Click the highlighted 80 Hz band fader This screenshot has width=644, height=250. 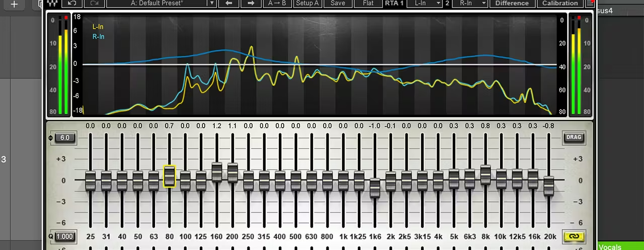tap(169, 177)
